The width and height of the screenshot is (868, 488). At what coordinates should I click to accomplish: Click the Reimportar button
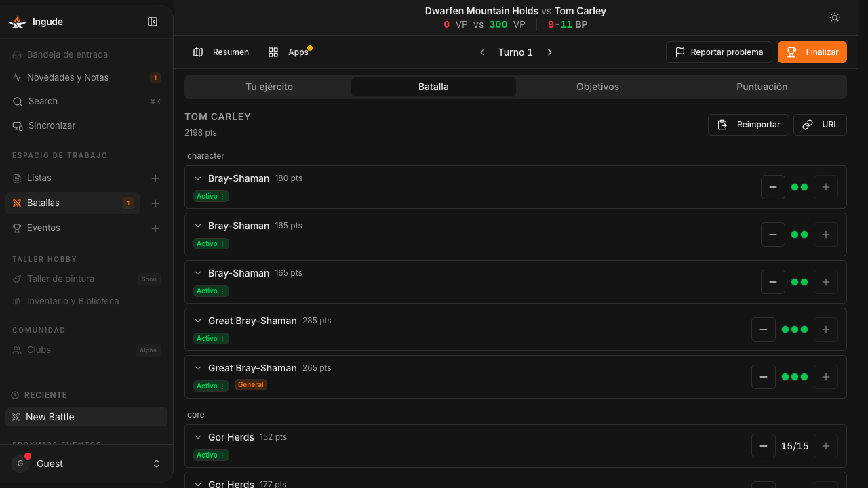tap(749, 125)
